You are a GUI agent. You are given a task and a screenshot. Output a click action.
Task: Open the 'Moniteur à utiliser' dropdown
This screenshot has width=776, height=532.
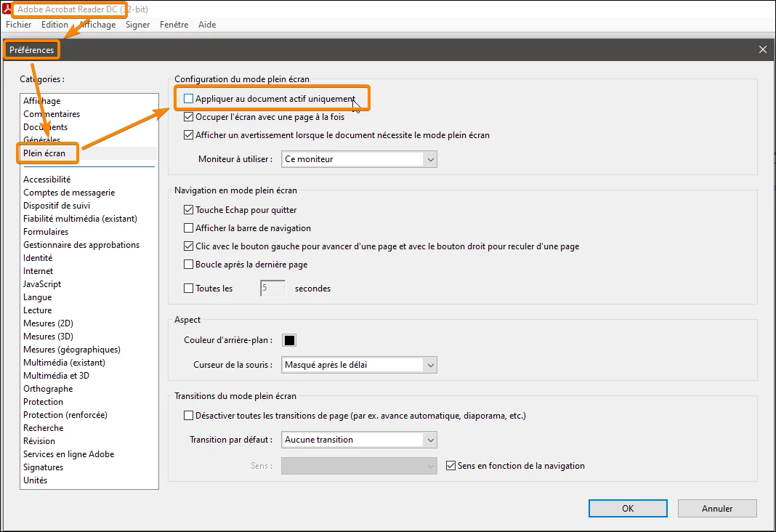(359, 159)
